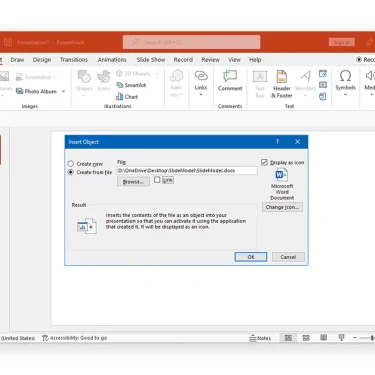Viewport: 375px width, 375px height.
Task: Open the Symbols menu
Action: point(345,83)
